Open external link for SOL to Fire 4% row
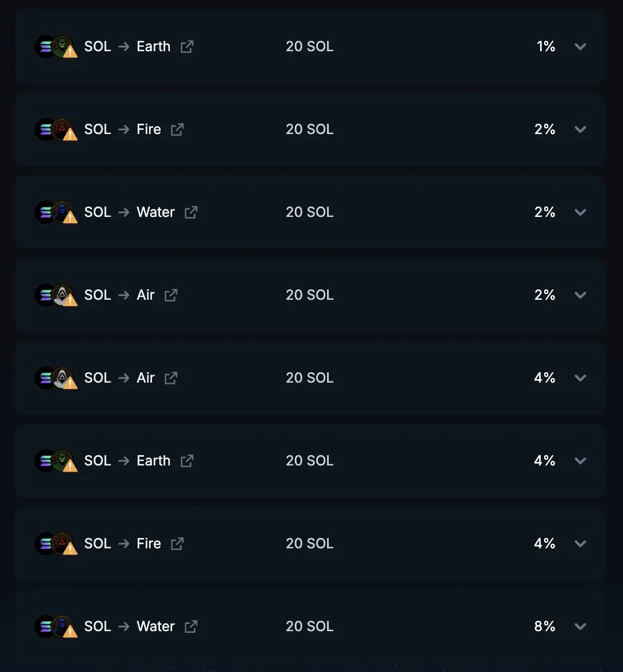 (177, 544)
